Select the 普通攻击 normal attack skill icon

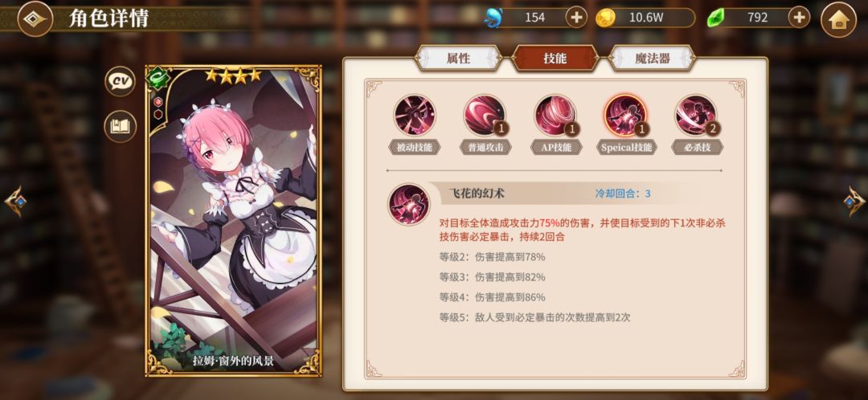485,115
